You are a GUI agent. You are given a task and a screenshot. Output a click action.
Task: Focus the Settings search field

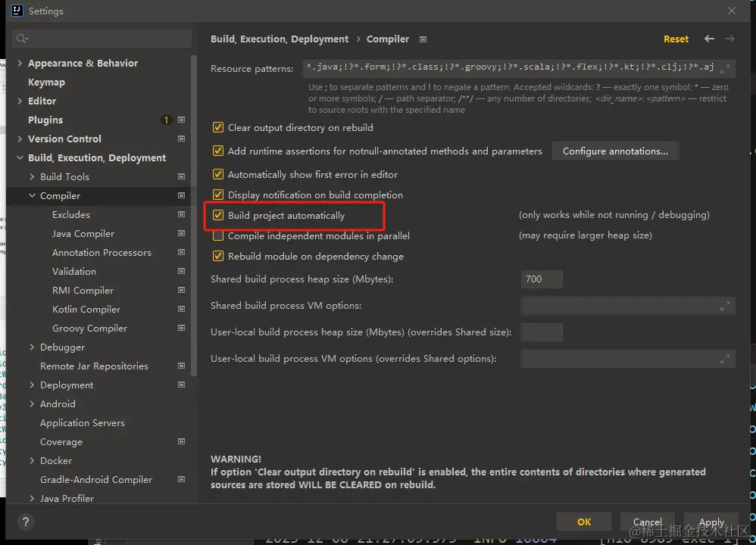coord(102,39)
